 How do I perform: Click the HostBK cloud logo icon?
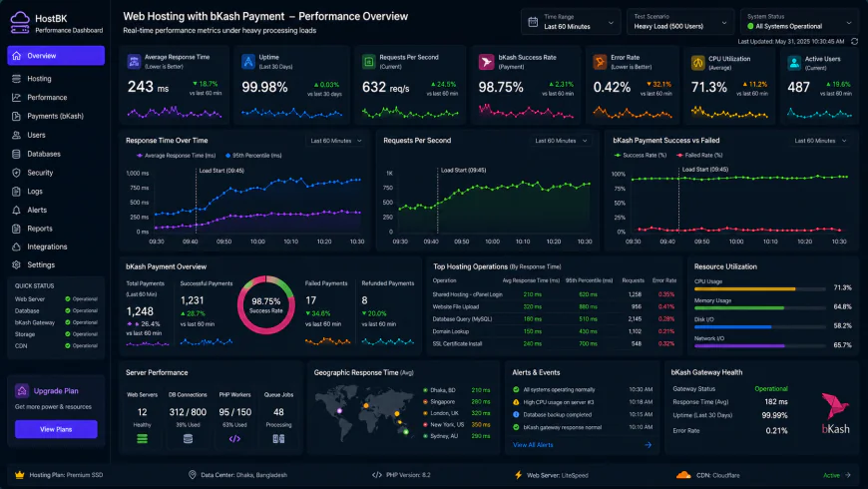pyautogui.click(x=20, y=23)
